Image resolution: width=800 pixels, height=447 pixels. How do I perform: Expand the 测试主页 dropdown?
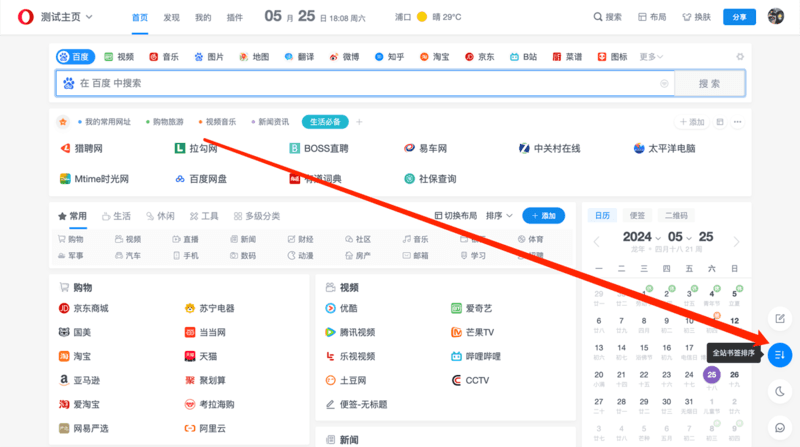pos(68,17)
